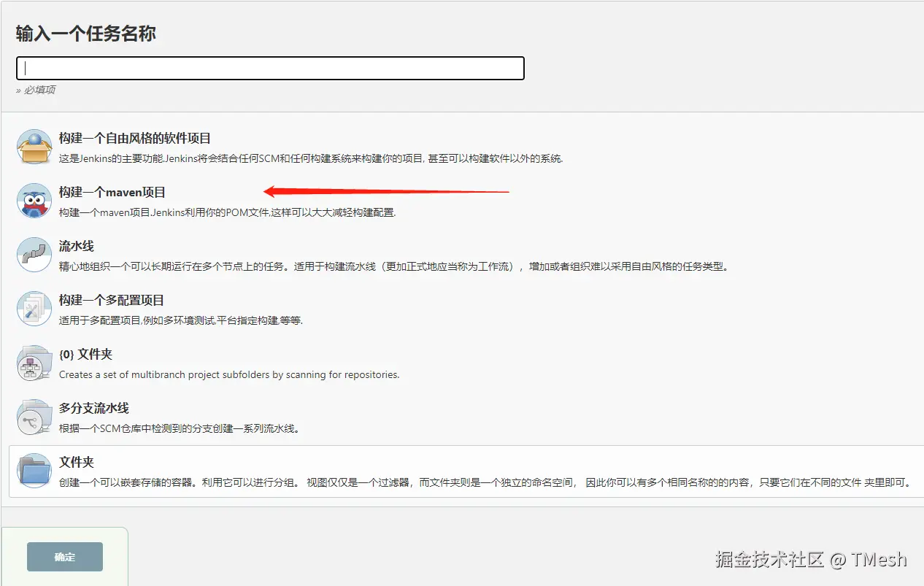Click the 流水线 pipeline icon
The image size is (924, 586).
[x=34, y=254]
